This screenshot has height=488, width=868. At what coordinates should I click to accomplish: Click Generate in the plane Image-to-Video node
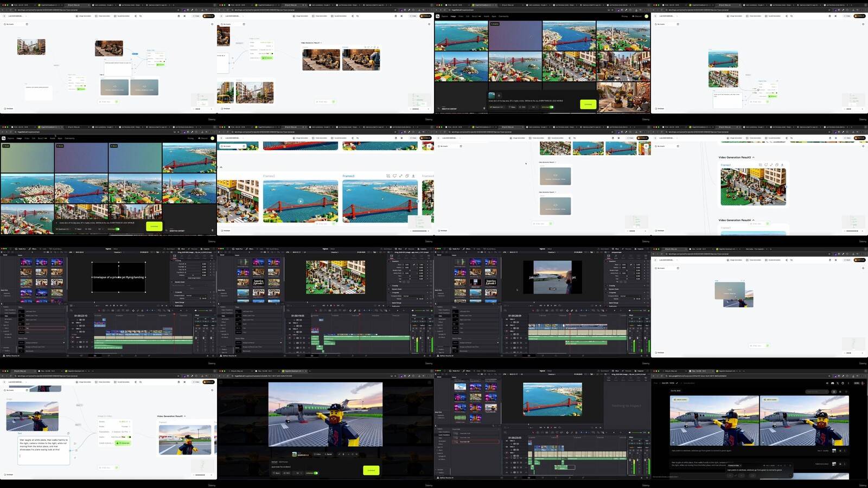pos(123,443)
